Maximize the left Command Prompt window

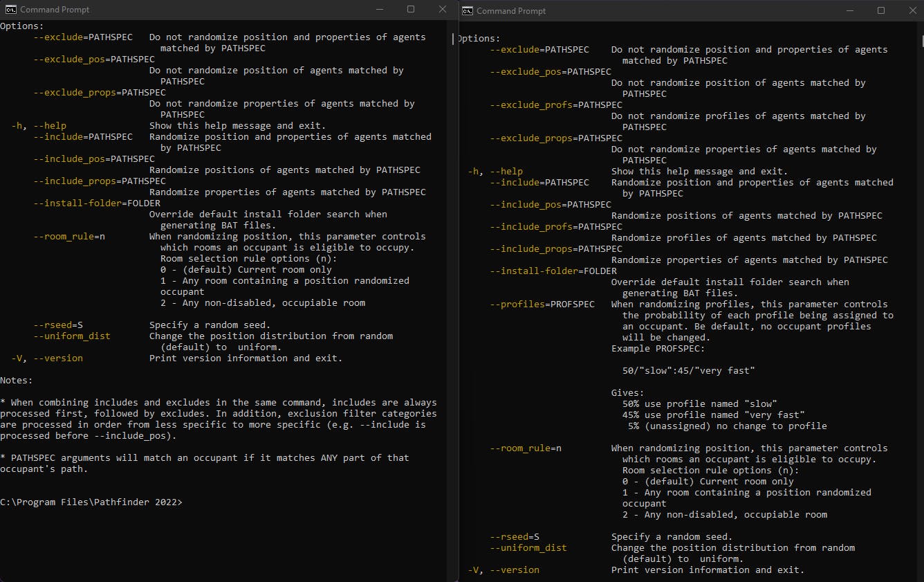411,10
